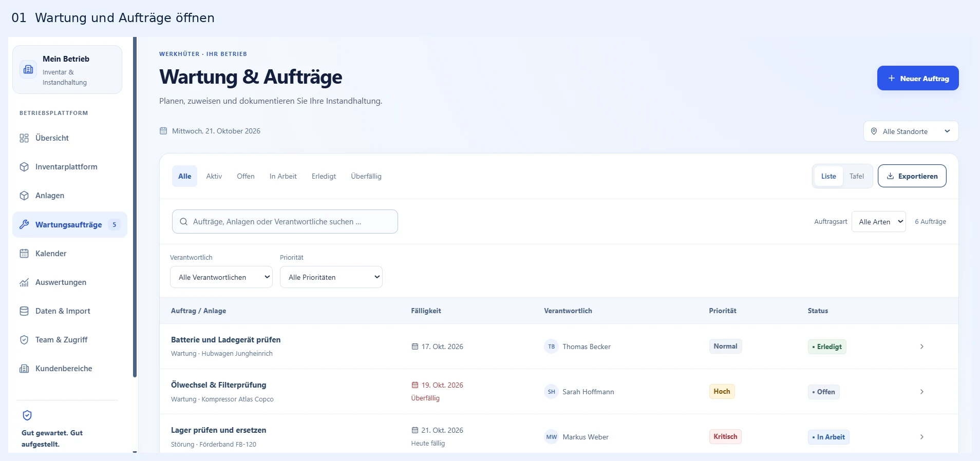
Task: Click the TB avatar of Thomas Becker
Action: tap(551, 347)
